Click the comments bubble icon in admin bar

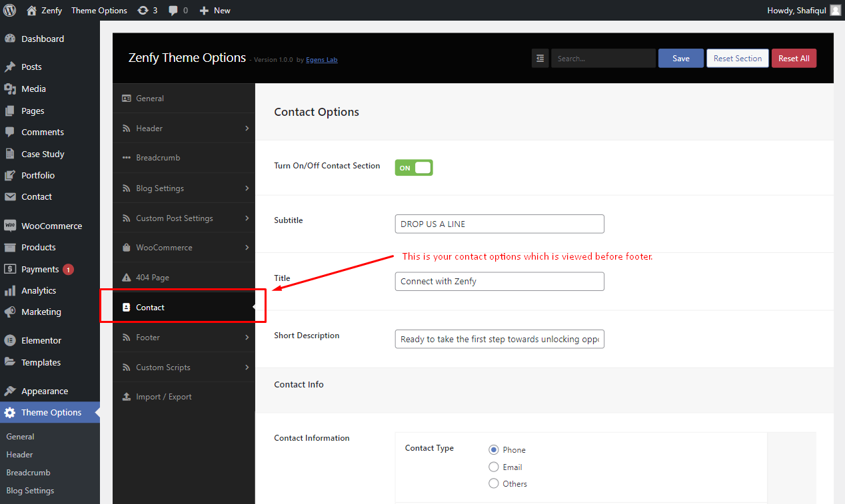point(173,11)
